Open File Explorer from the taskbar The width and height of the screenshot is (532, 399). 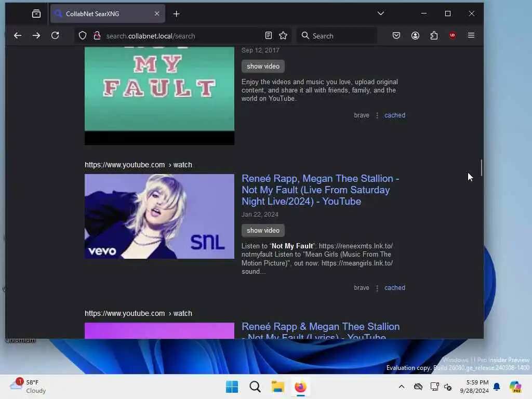click(277, 387)
